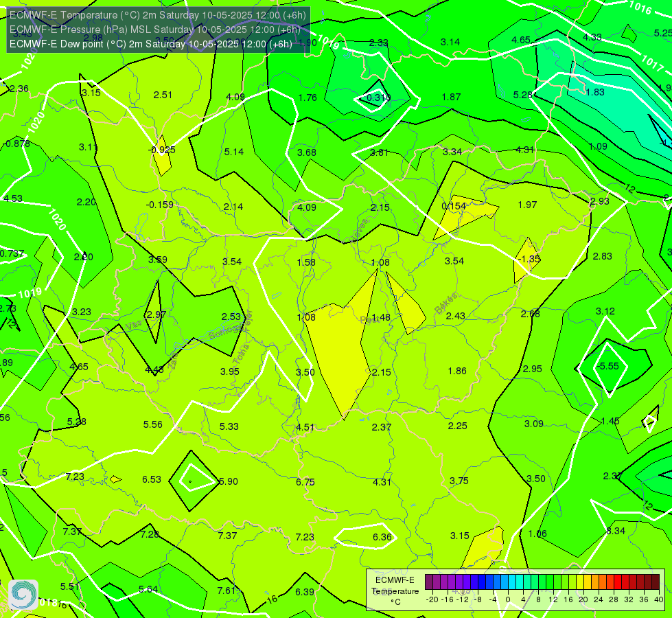Viewport: 672px width, 618px height.
Task: Select the ECMWF-E Pressure MSL header line
Action: tap(155, 29)
